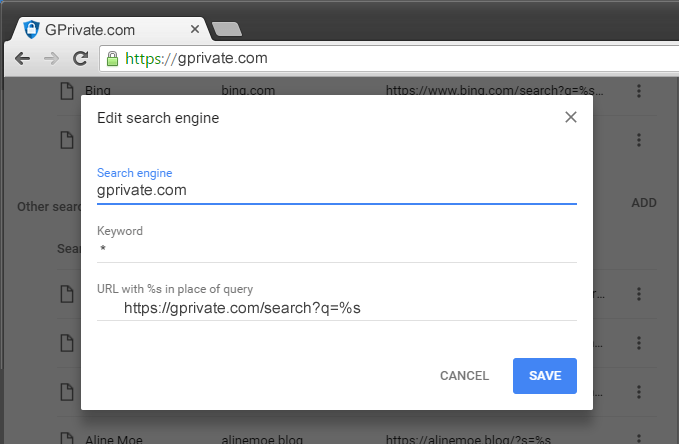
Task: Focus the Search engine name field
Action: click(336, 190)
